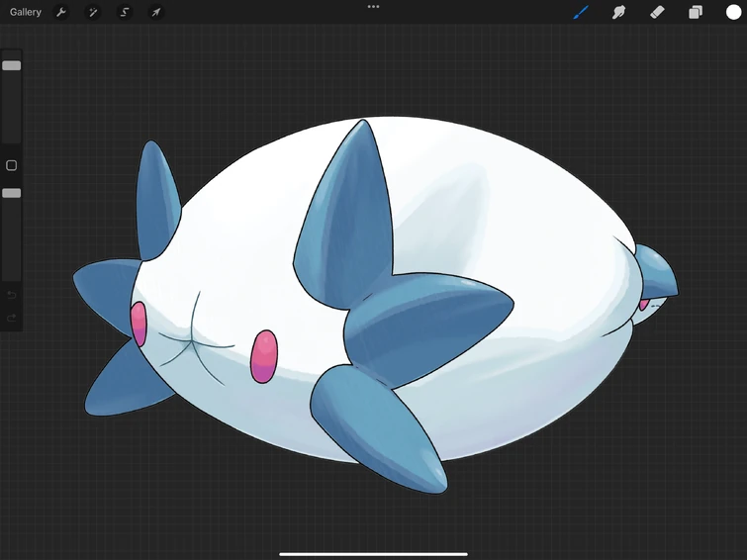The width and height of the screenshot is (747, 560).
Task: Undo the last action
Action: click(x=12, y=295)
